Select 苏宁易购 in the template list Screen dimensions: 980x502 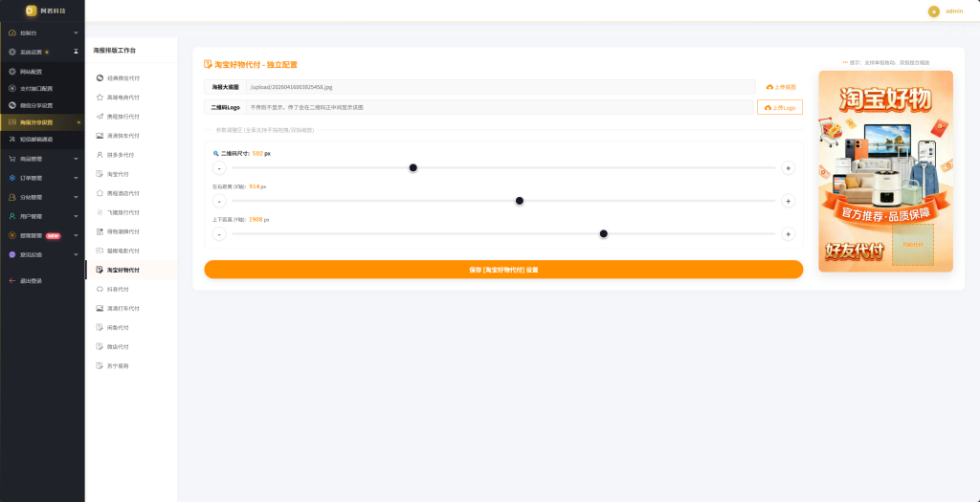pyautogui.click(x=131, y=366)
